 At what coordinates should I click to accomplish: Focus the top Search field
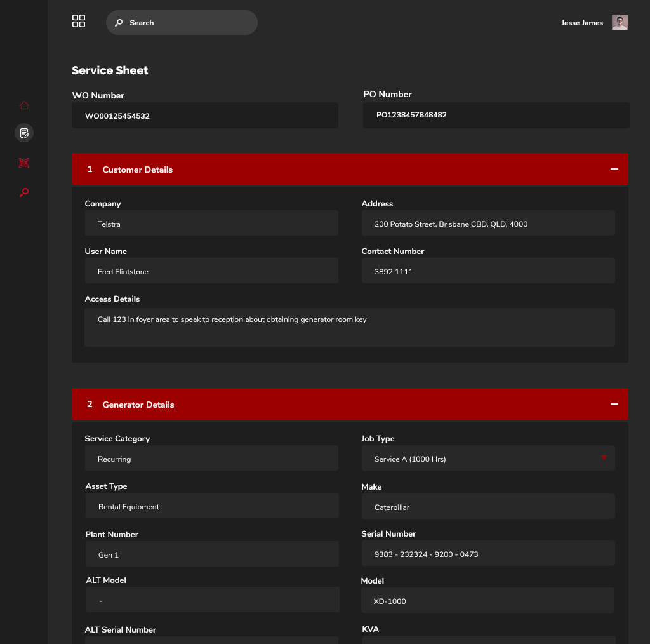click(182, 23)
